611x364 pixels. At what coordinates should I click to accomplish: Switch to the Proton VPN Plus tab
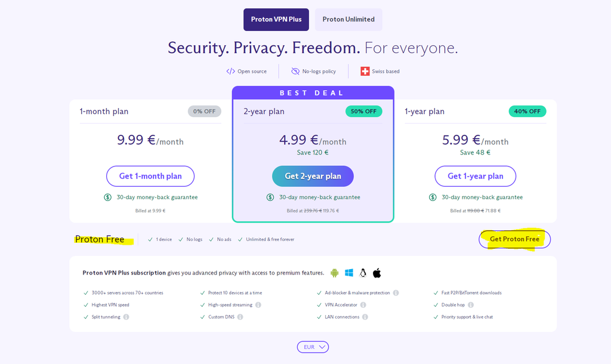276,19
